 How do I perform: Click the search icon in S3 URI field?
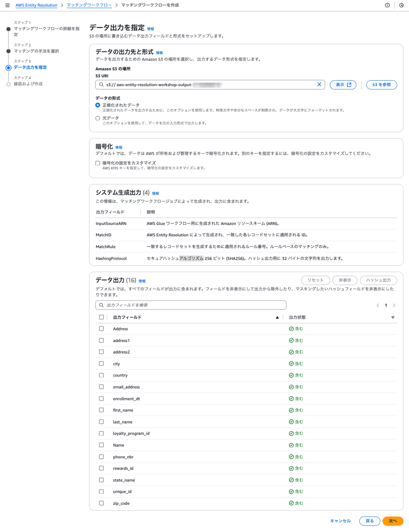tap(101, 85)
